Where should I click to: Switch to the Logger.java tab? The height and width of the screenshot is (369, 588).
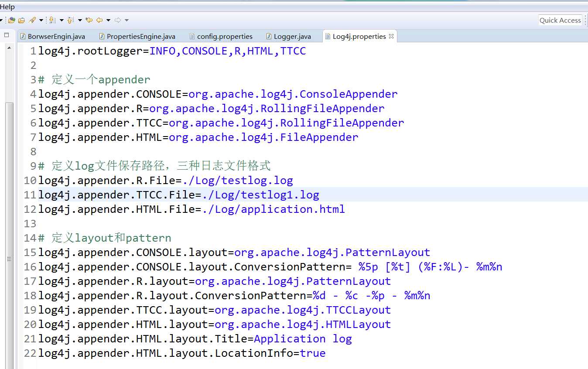point(288,36)
